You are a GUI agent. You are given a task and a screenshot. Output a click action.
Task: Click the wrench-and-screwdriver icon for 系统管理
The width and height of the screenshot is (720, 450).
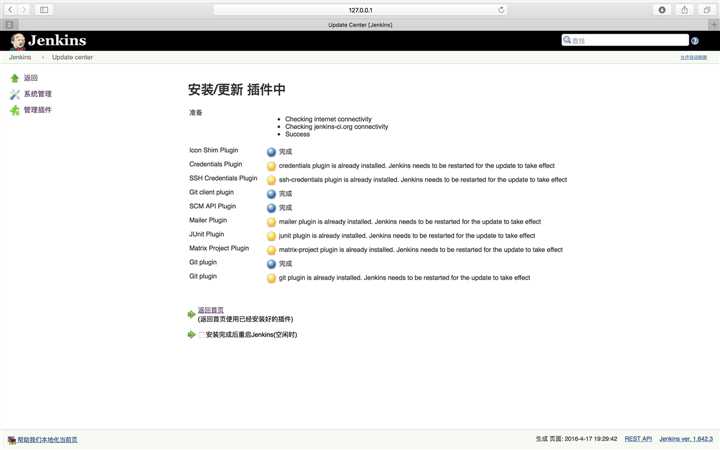[x=15, y=95]
